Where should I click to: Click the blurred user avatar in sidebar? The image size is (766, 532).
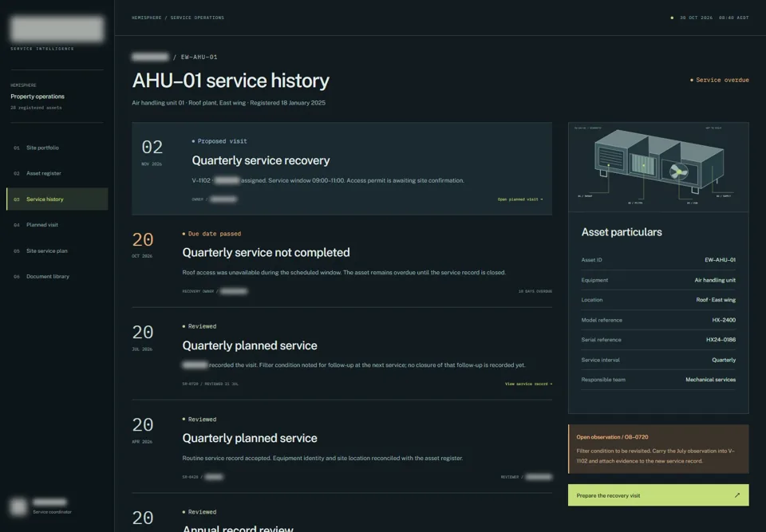pos(18,506)
